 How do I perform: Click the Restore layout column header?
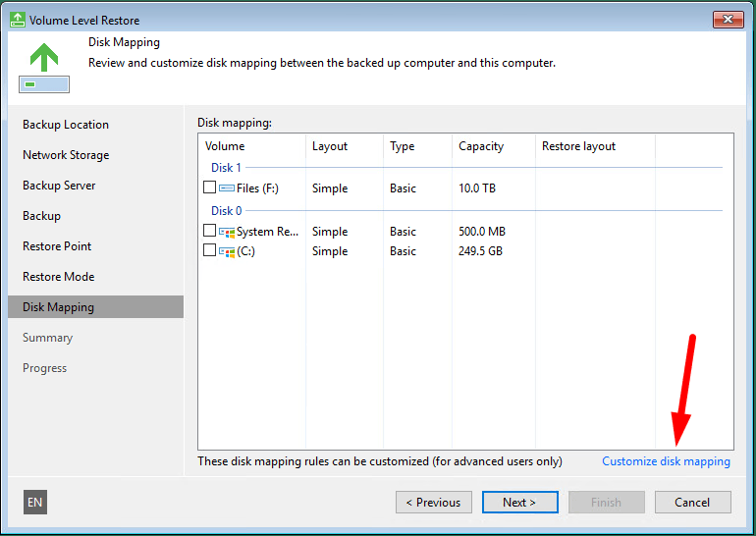[578, 146]
